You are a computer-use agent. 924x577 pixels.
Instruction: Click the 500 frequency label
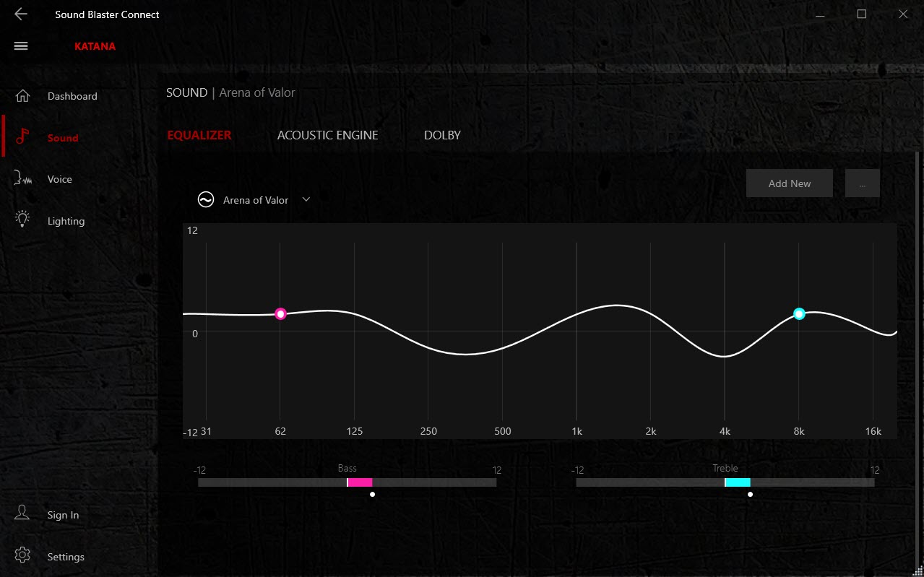coord(502,432)
